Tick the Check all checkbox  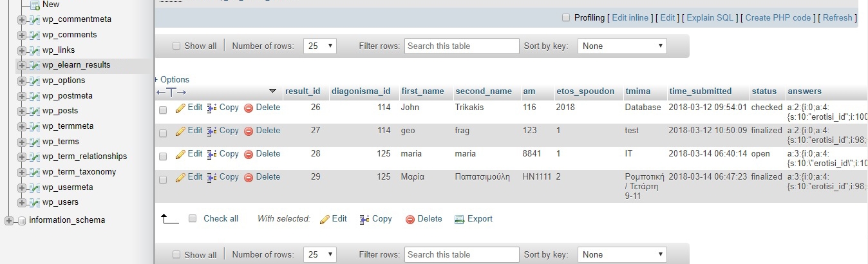[193, 219]
